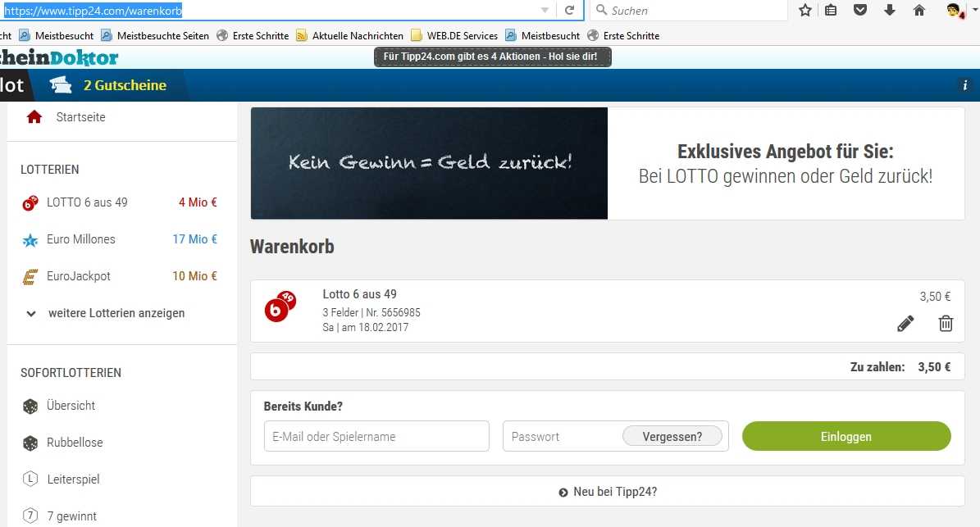
Task: Click the browser reload button
Action: (569, 10)
